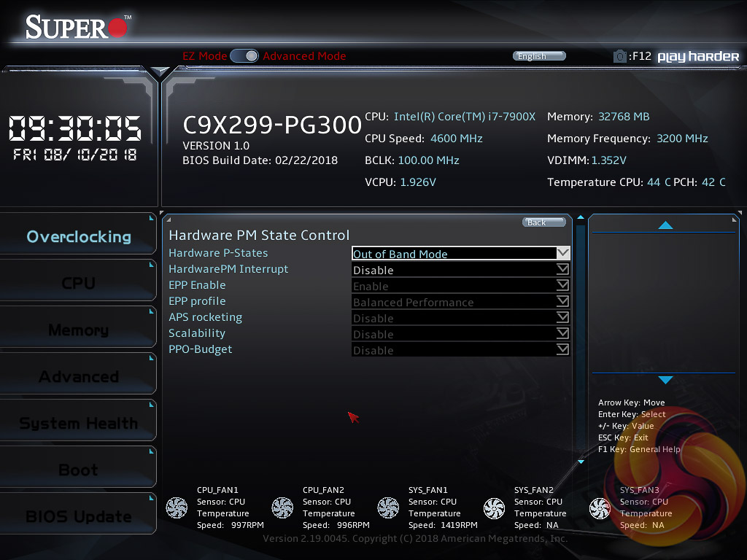Click the help panel up arrow
Image resolution: width=747 pixels, height=560 pixels.
(665, 225)
